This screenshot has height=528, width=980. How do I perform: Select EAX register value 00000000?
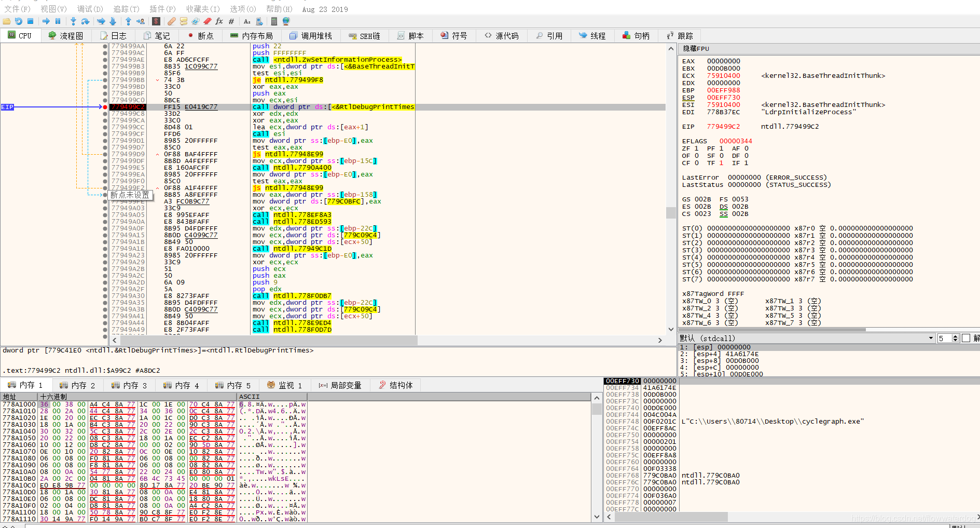pos(724,61)
